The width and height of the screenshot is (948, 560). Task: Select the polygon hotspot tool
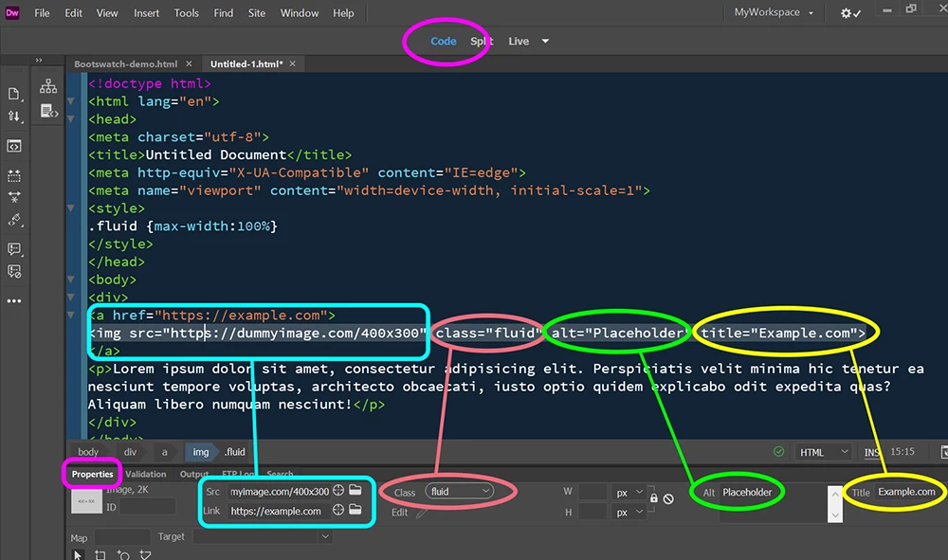[145, 554]
